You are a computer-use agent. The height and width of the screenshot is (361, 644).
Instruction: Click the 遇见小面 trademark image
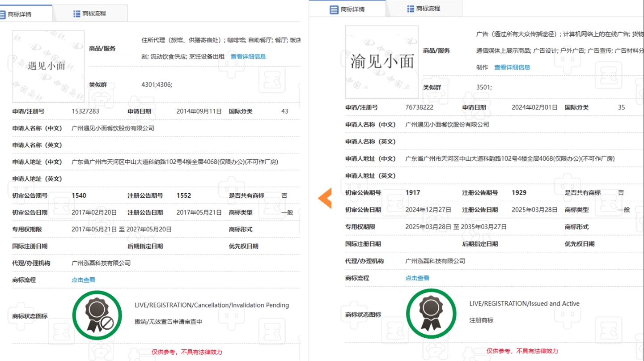[48, 66]
